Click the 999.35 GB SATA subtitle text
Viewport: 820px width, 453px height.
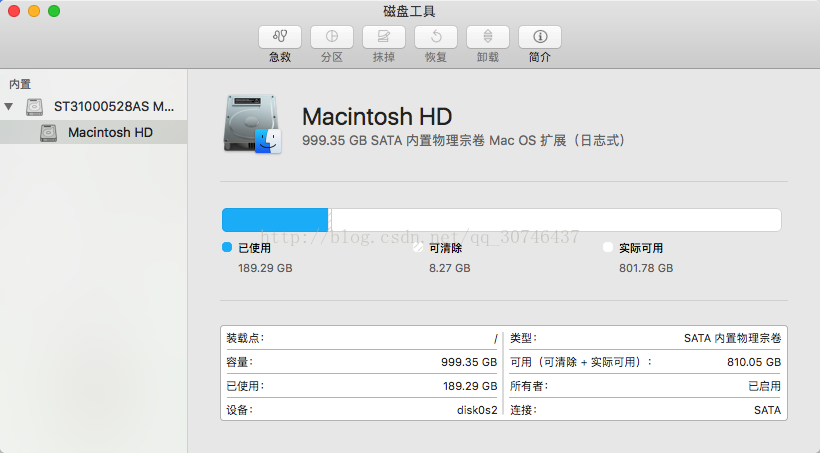pyautogui.click(x=463, y=141)
